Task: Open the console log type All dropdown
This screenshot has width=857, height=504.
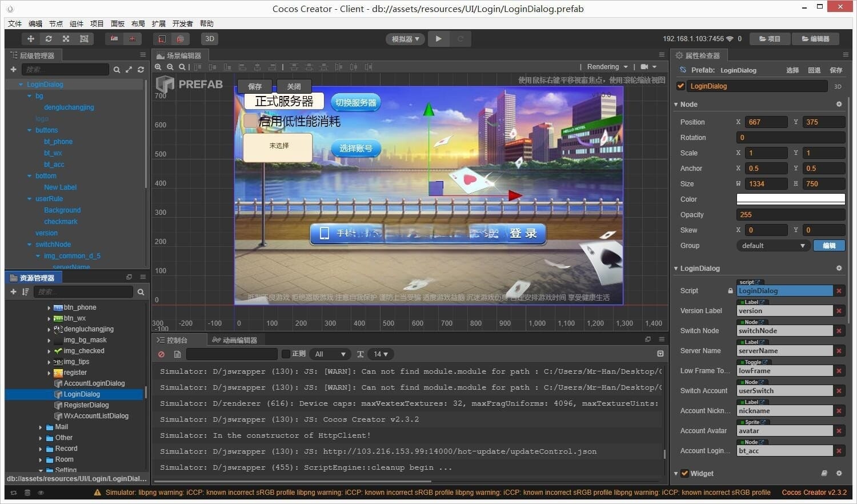Action: (x=329, y=354)
